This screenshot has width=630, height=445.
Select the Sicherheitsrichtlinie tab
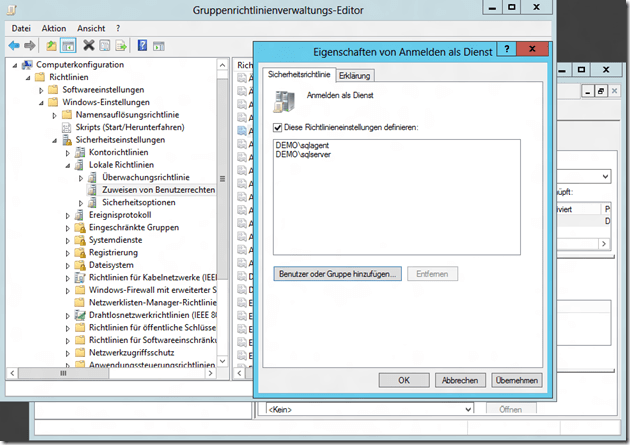pos(299,74)
